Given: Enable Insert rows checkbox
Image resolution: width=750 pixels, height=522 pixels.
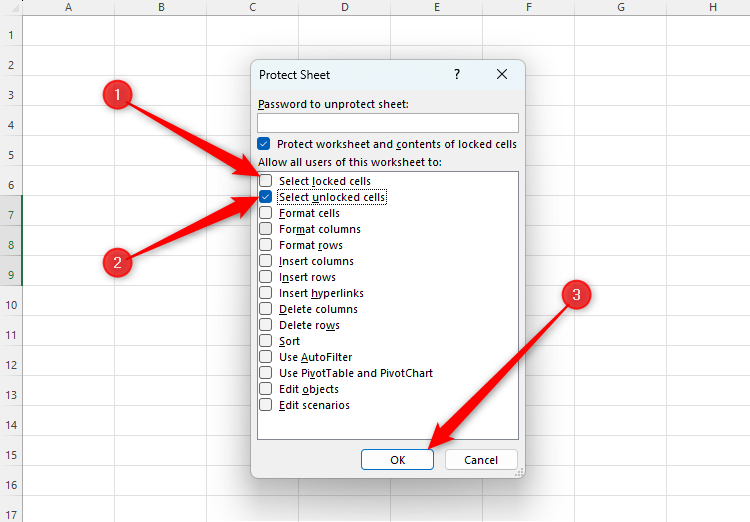Looking at the screenshot, I should coord(266,277).
